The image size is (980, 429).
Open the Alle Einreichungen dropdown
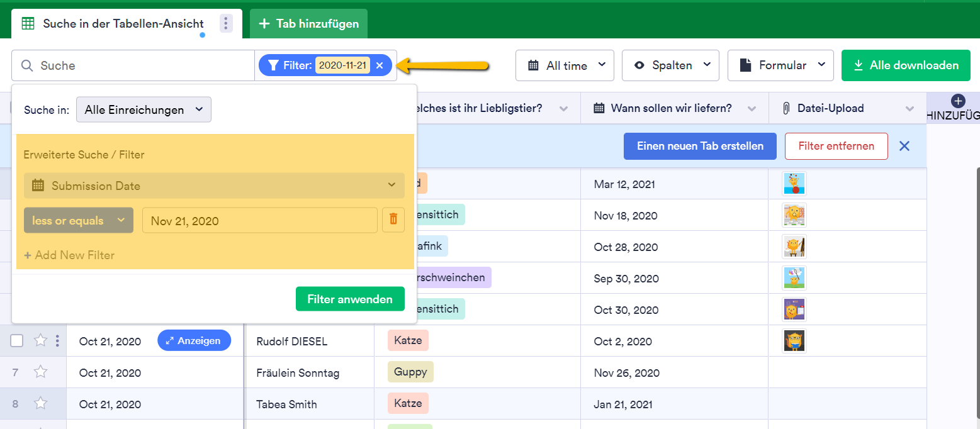144,109
